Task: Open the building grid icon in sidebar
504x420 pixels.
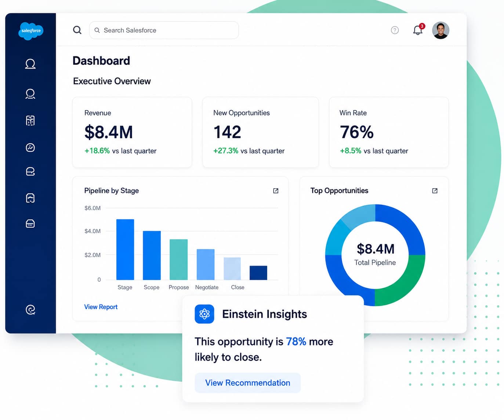Action: (30, 120)
